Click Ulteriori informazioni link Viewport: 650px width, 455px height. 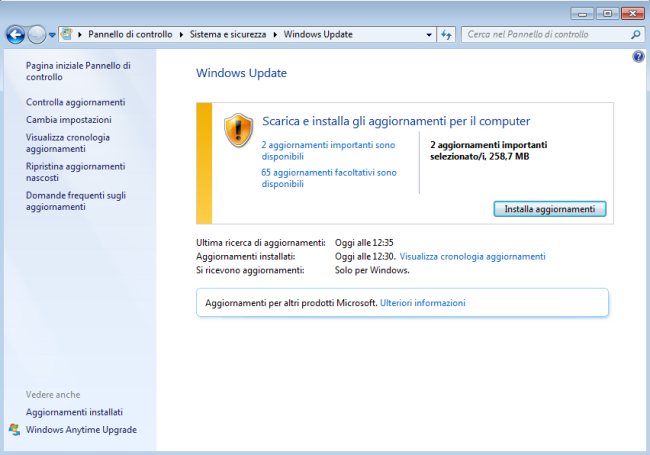pyautogui.click(x=423, y=303)
